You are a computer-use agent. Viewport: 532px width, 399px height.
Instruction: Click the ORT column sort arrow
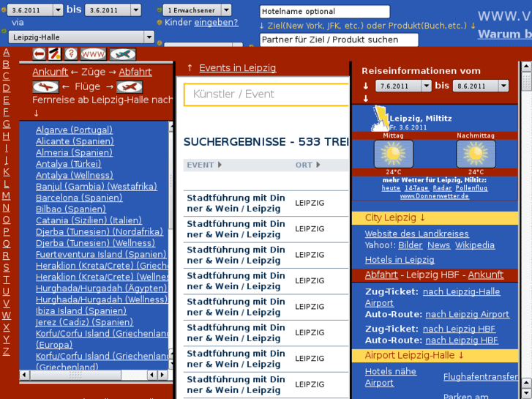[x=318, y=165]
